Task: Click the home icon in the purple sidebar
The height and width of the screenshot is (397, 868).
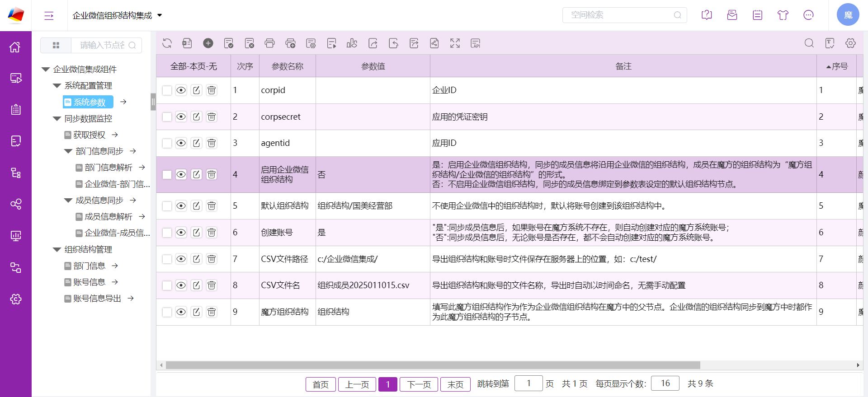Action: pyautogui.click(x=15, y=47)
